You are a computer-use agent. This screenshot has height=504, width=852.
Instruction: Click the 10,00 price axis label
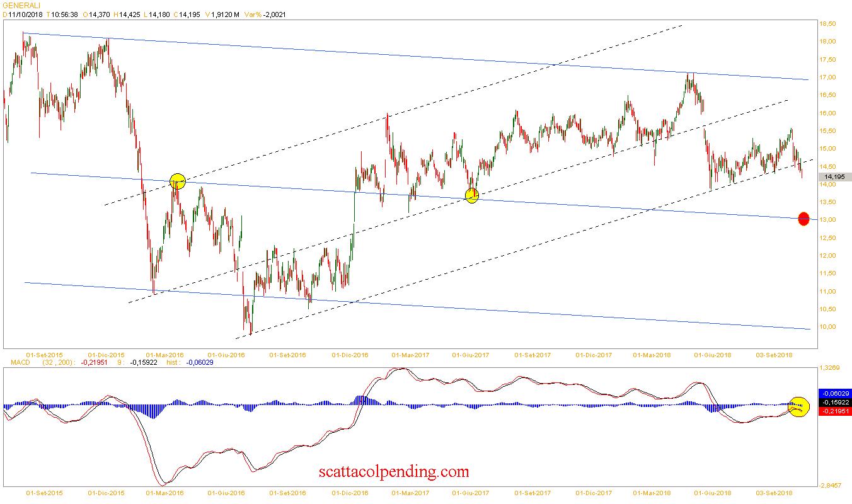827,327
